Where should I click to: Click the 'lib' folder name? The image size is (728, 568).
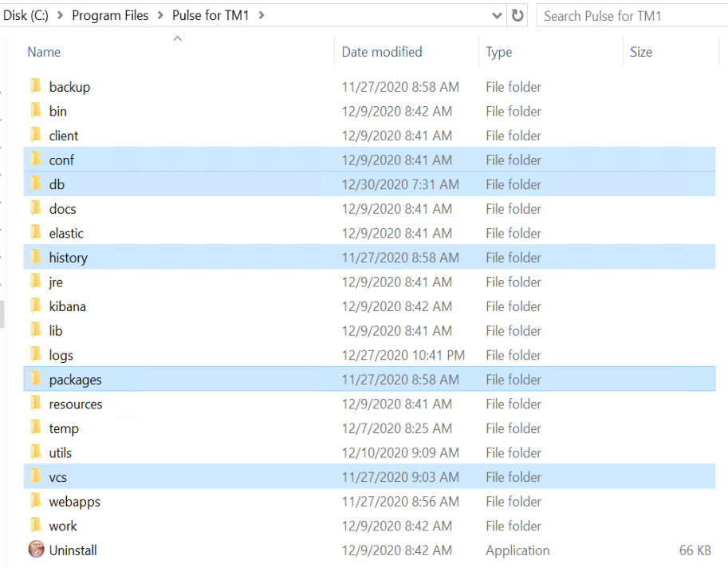(x=56, y=331)
